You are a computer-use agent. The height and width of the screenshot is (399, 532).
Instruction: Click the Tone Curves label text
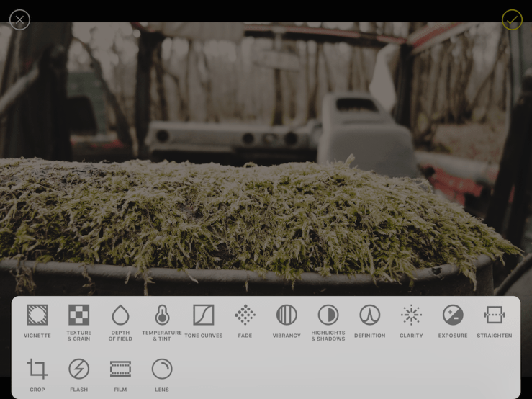204,336
